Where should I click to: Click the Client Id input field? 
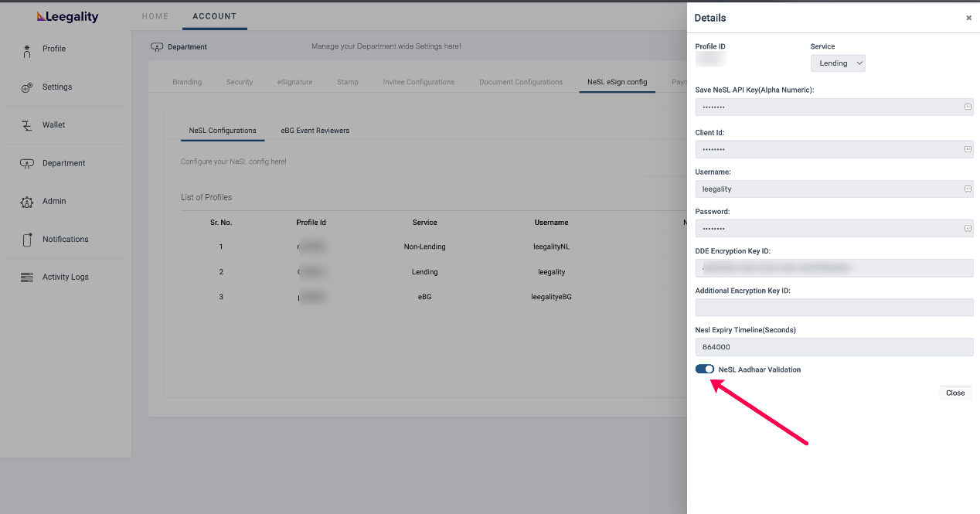(835, 149)
